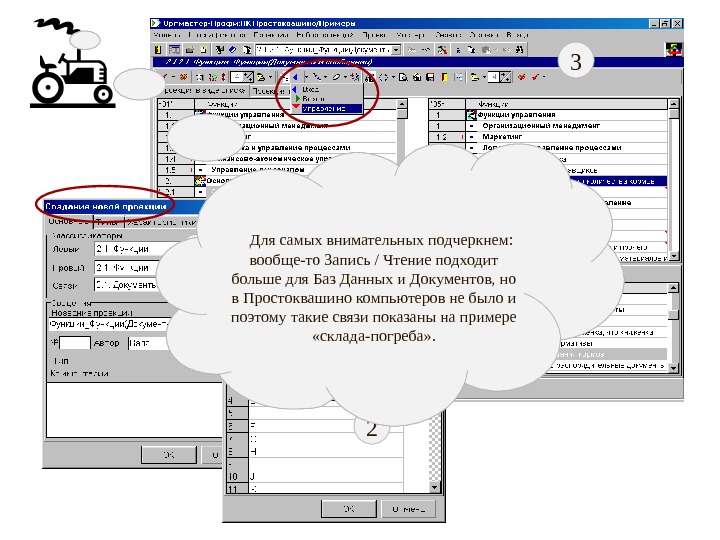
Task: Click the eraser icon in the projection toolbar
Action: pos(336,77)
